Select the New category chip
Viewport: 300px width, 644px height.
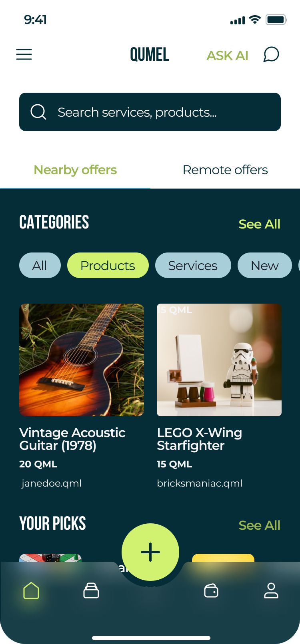tap(264, 265)
